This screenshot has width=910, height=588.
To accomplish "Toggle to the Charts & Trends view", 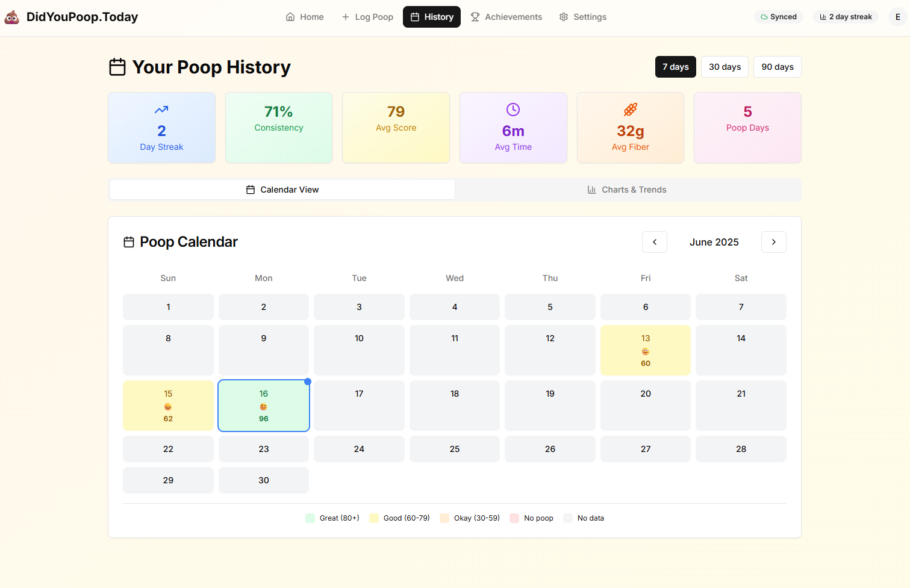I will [x=627, y=189].
